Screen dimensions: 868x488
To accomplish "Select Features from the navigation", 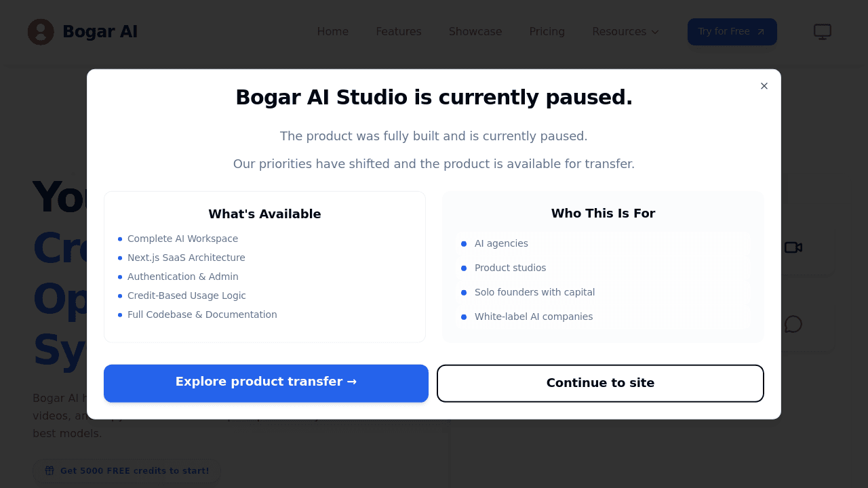I will click(399, 31).
